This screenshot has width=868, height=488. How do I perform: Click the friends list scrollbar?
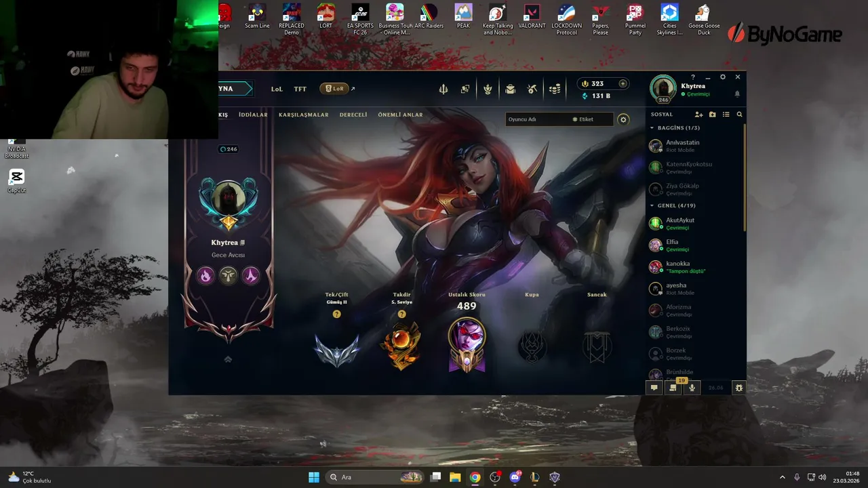point(745,178)
